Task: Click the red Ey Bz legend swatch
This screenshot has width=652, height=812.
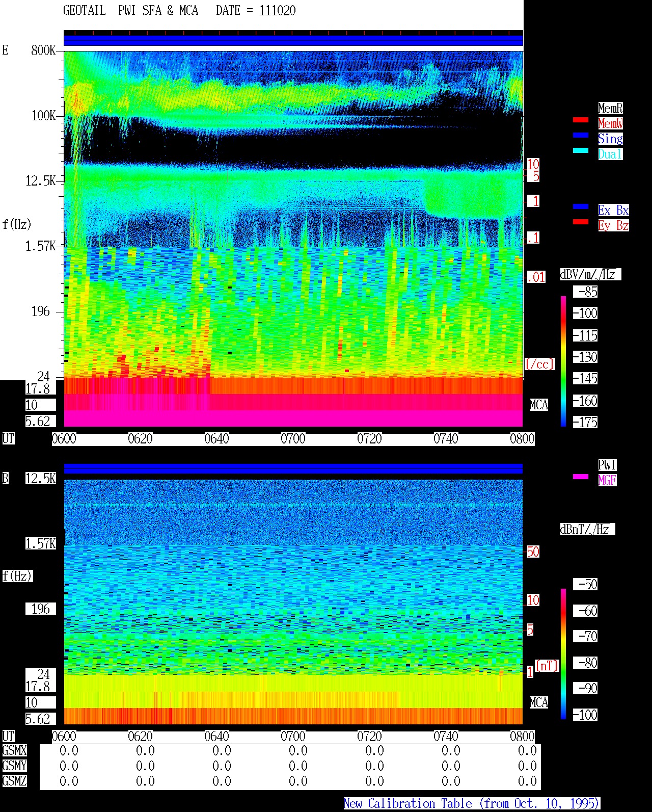Action: point(581,222)
